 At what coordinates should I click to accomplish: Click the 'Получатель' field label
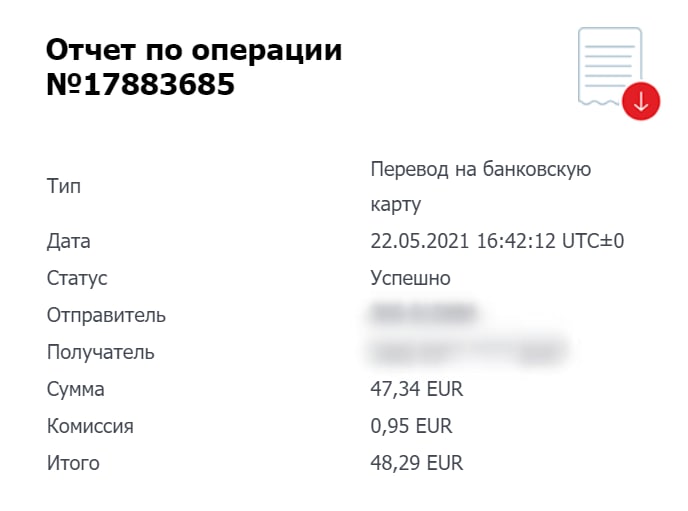pyautogui.click(x=100, y=352)
